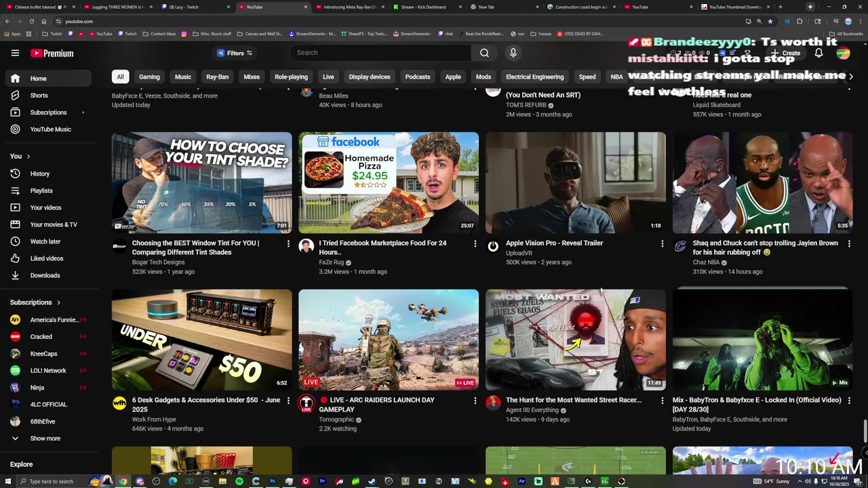Select the Electrical Engineering chip
Viewport: 868px width, 488px height.
point(535,77)
